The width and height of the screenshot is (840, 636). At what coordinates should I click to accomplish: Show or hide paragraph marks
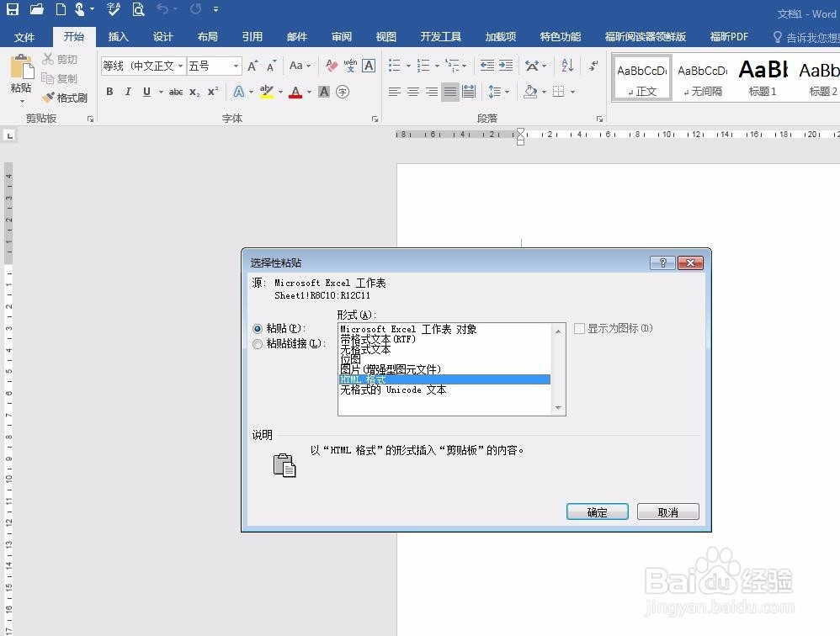[593, 66]
